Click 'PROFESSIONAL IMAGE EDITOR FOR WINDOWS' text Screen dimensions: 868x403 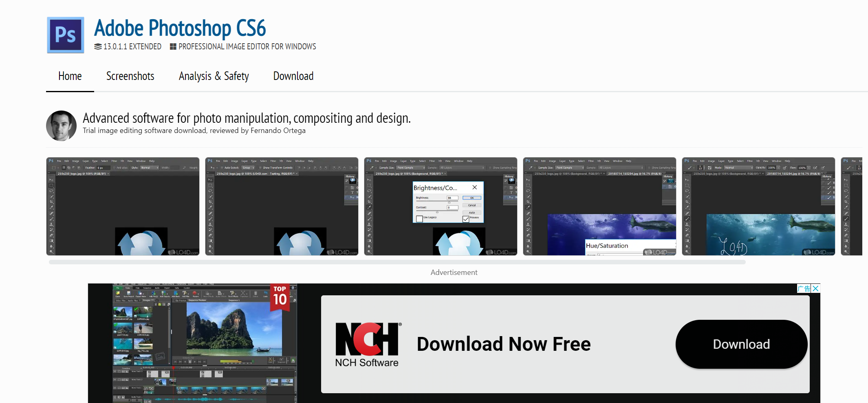tap(247, 46)
